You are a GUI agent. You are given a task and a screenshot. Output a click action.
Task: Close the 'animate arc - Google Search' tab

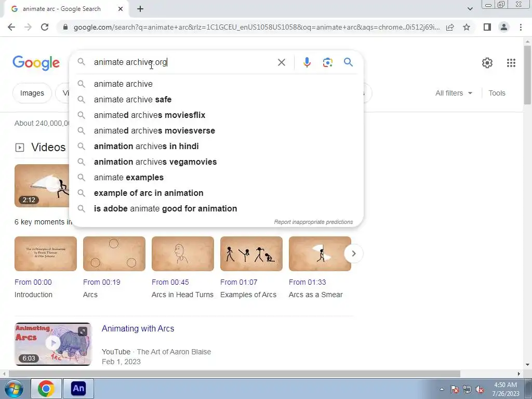pos(121,9)
